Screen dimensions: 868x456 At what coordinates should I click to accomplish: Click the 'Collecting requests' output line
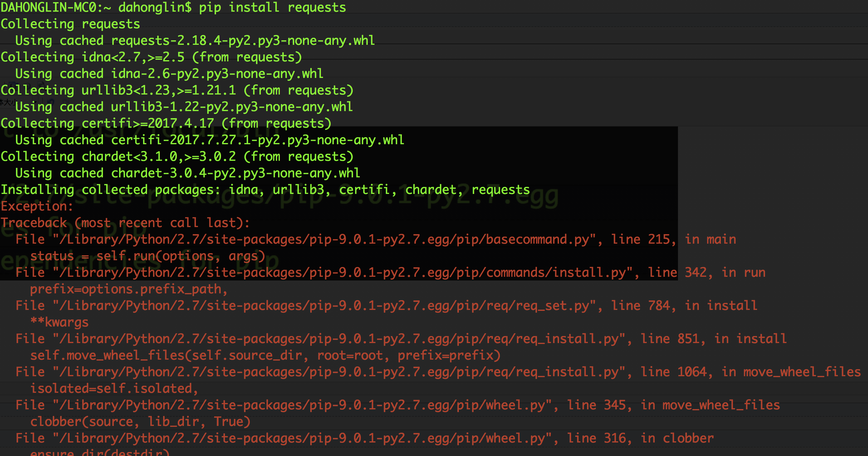pyautogui.click(x=70, y=24)
